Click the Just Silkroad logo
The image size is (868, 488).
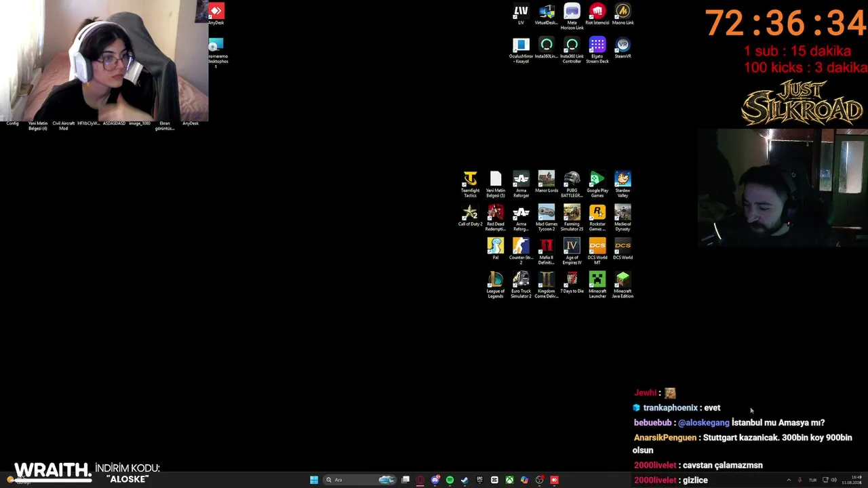point(802,103)
